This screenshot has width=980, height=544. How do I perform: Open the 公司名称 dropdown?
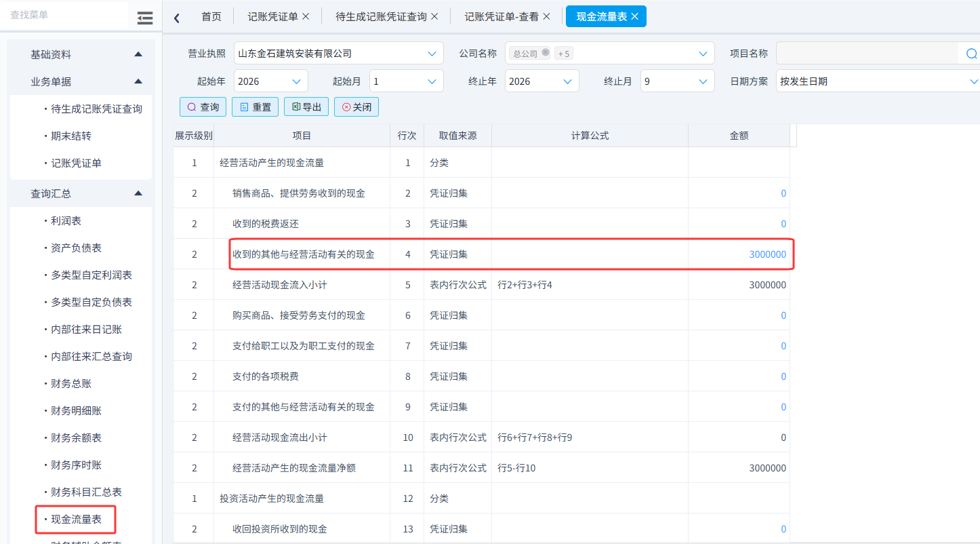[703, 54]
